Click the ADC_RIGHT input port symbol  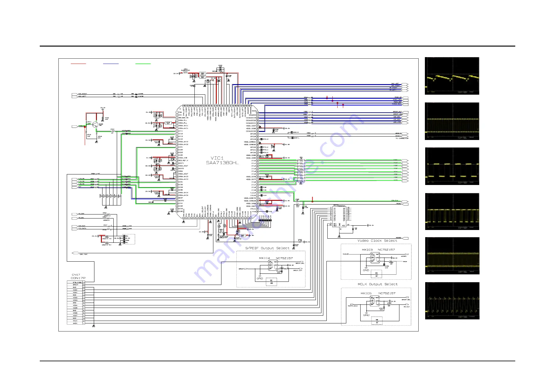click(x=74, y=94)
